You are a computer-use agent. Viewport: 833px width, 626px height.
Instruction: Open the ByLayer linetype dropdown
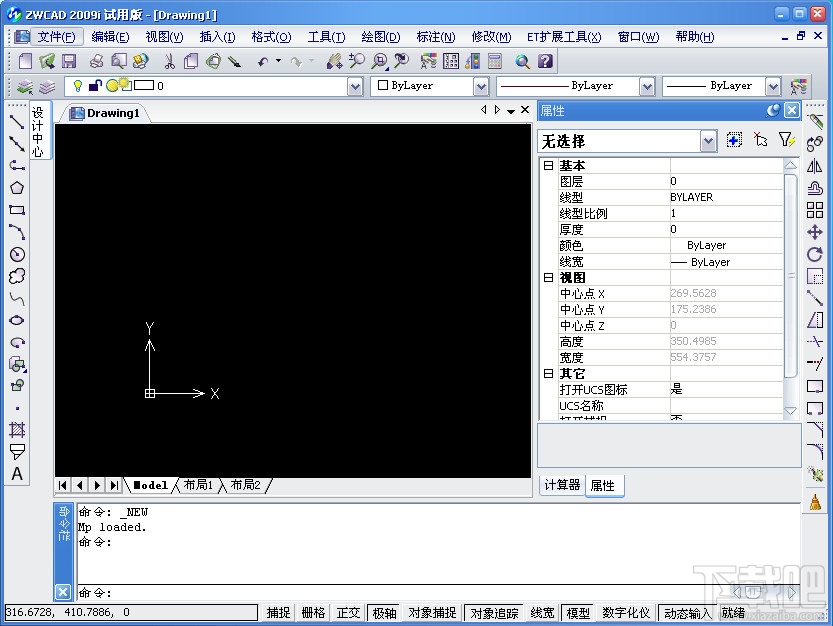point(647,86)
